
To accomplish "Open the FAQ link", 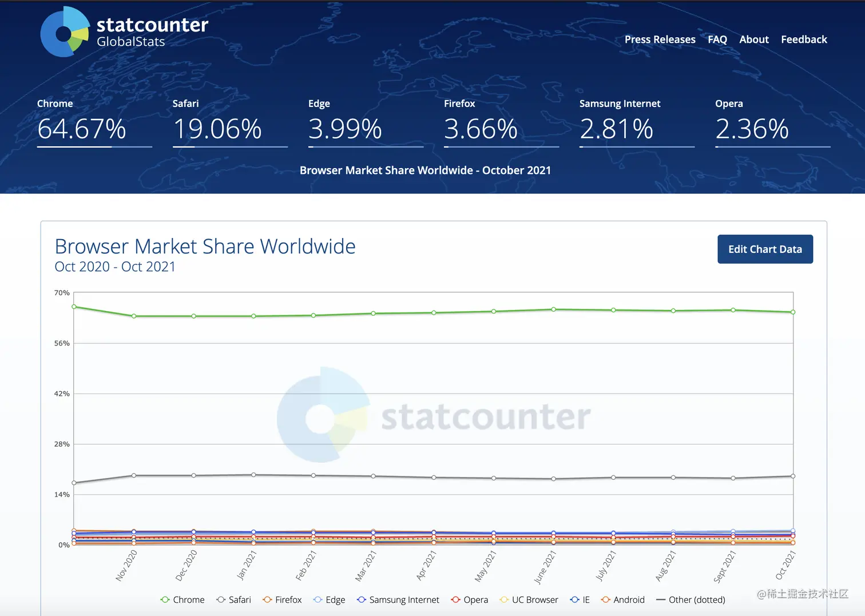I will [717, 39].
